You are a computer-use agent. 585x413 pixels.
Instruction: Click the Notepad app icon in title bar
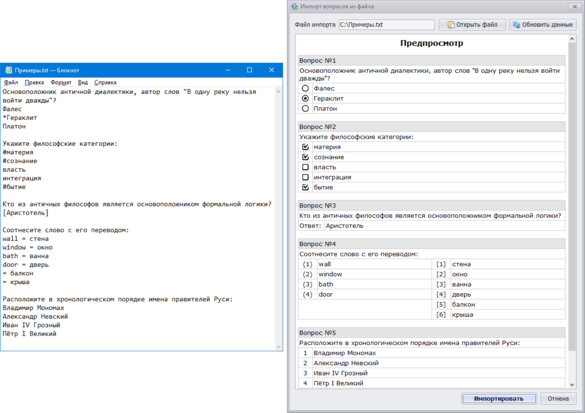[9, 70]
